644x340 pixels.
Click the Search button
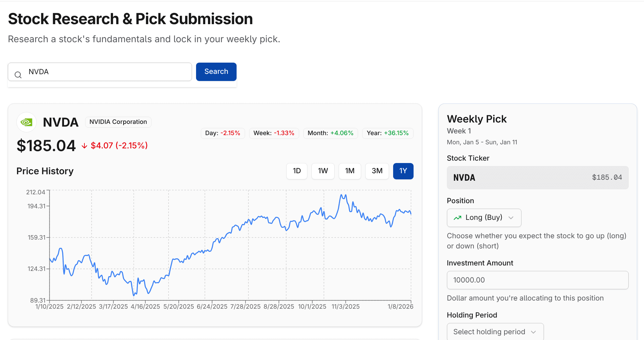(x=216, y=71)
